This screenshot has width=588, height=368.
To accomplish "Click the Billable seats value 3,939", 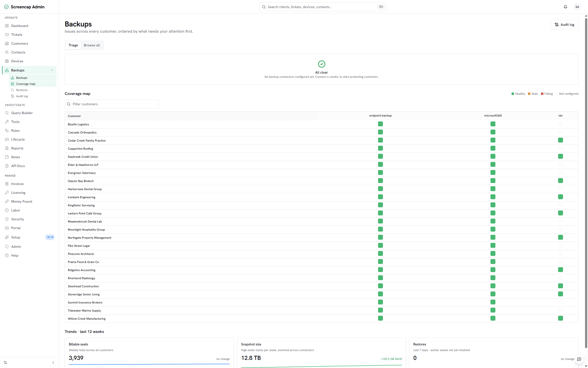I will [76, 358].
